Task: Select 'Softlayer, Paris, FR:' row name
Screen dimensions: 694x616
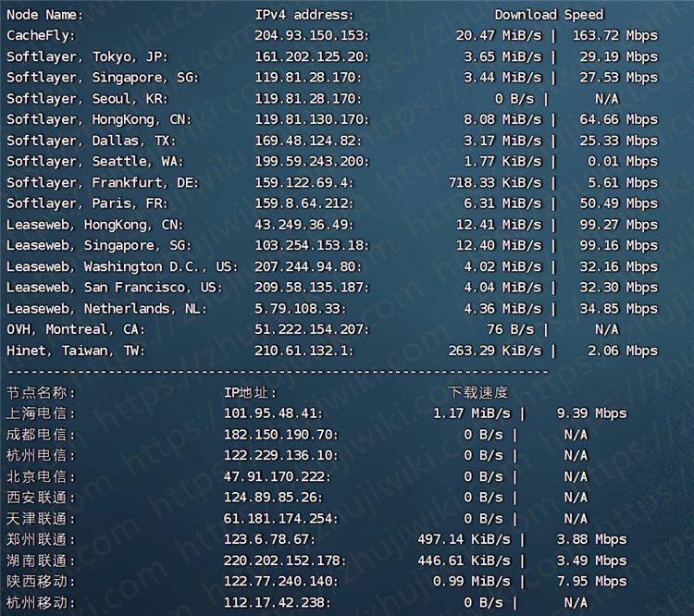Action: (x=87, y=203)
